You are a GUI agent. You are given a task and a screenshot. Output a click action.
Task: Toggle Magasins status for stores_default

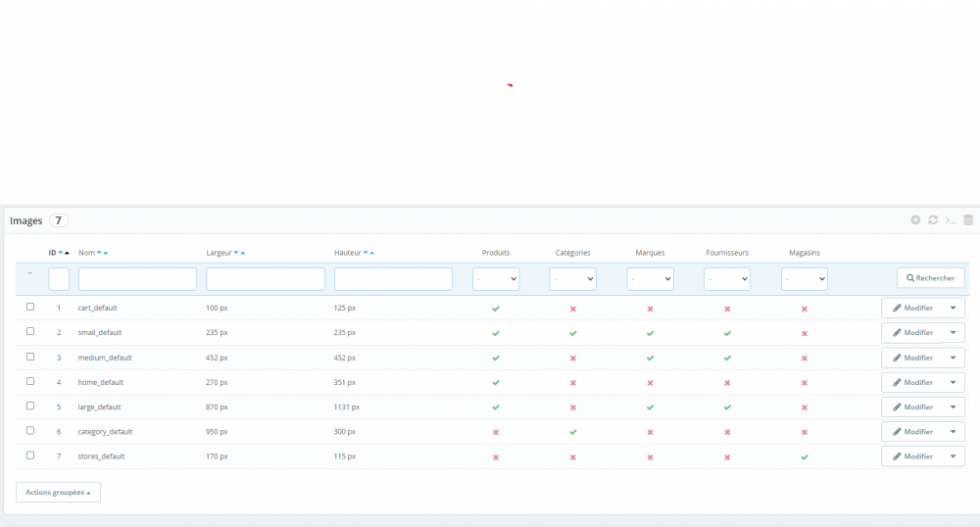(805, 457)
